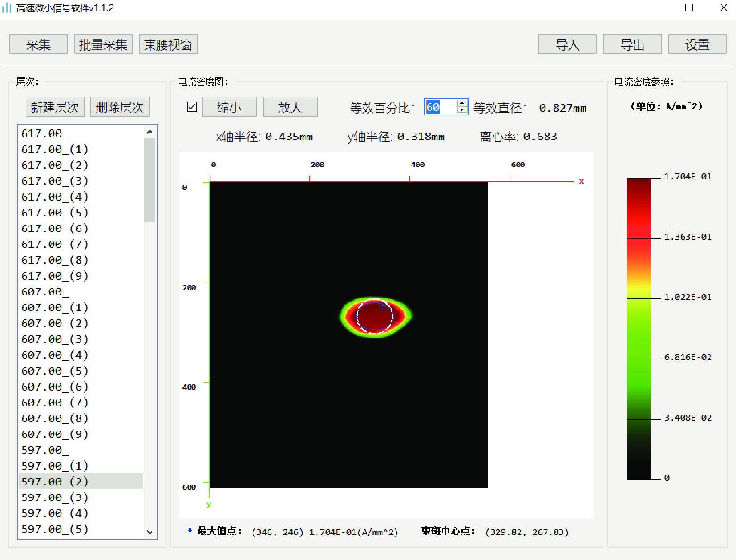
Task: Select layer 607.00_(3)
Action: (x=81, y=339)
